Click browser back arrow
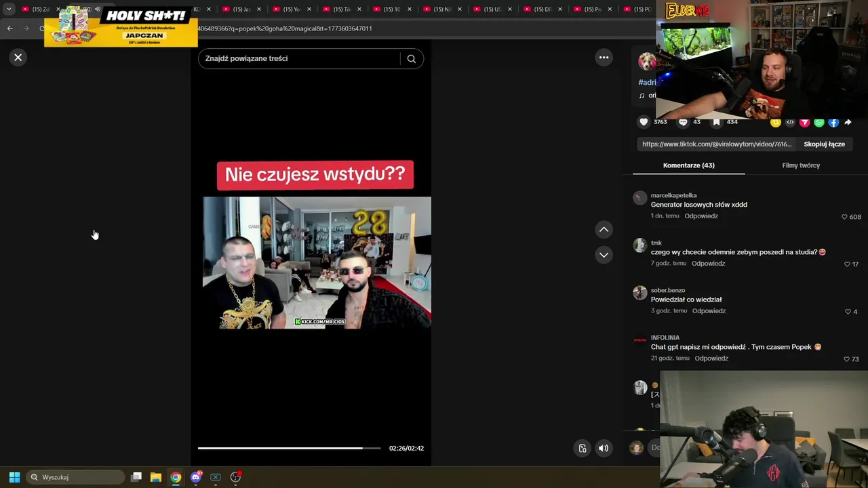The image size is (868, 488). pos(9,28)
